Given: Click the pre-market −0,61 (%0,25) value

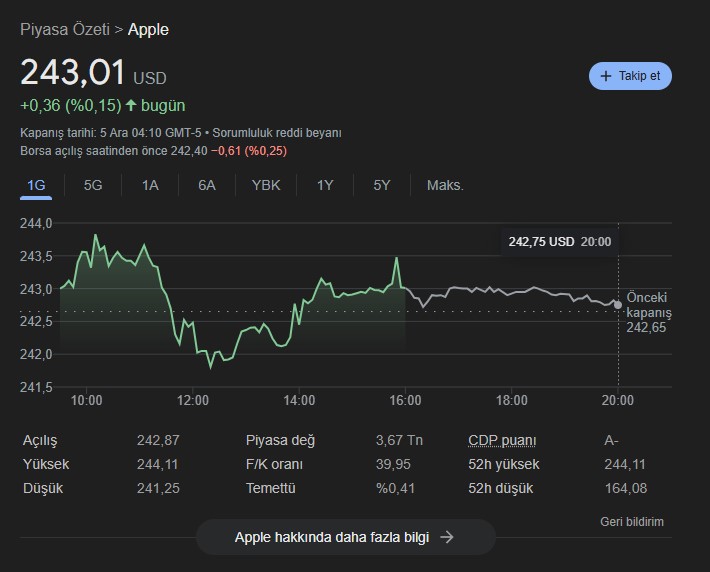Looking at the screenshot, I should [x=249, y=151].
